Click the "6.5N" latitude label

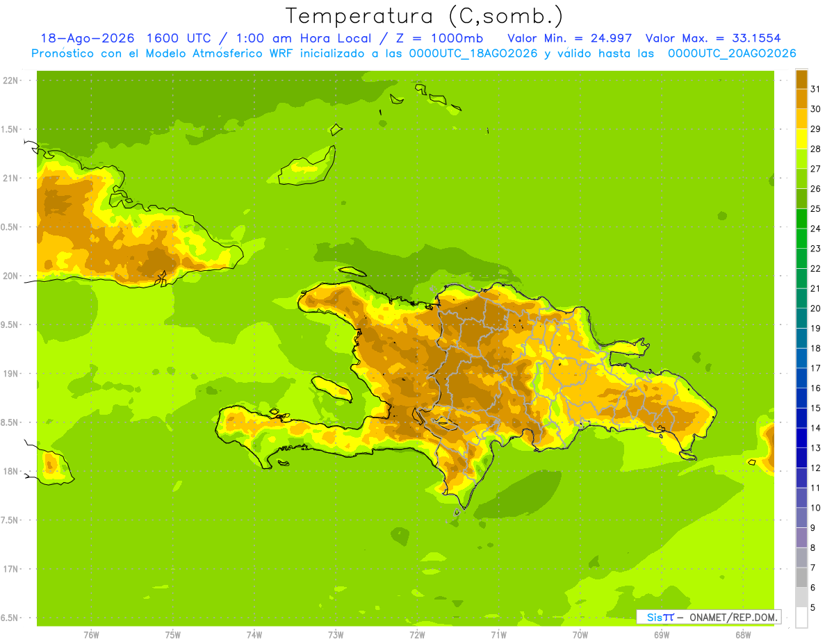tap(10, 618)
